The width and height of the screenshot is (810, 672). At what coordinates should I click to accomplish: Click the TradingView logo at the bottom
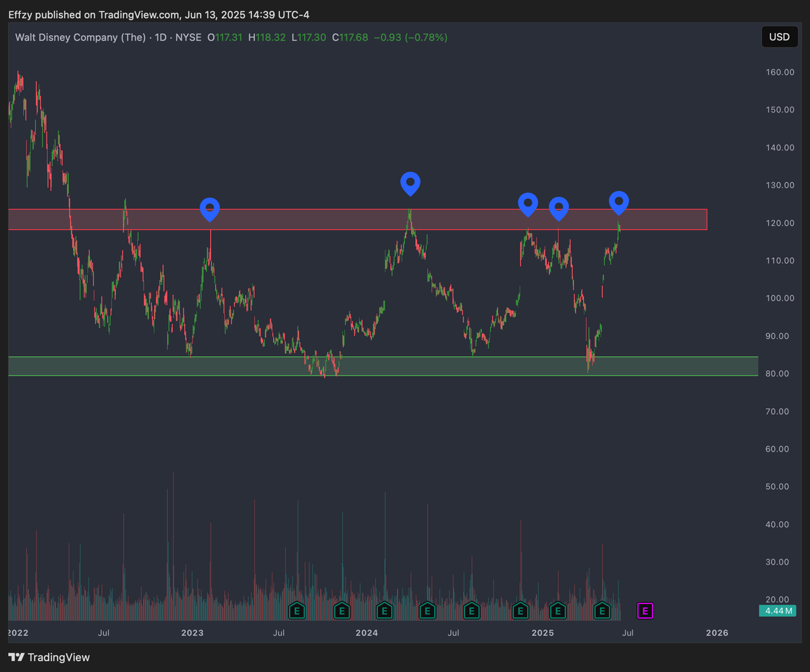tap(49, 657)
